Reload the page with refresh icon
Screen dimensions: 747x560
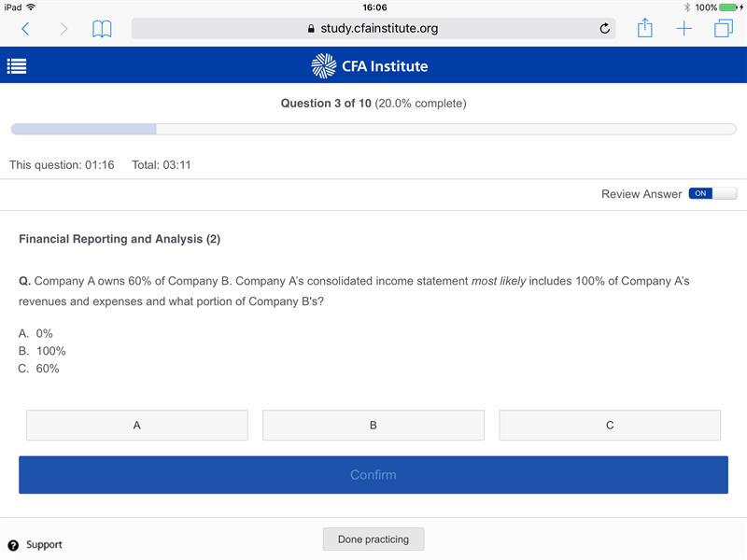[604, 29]
